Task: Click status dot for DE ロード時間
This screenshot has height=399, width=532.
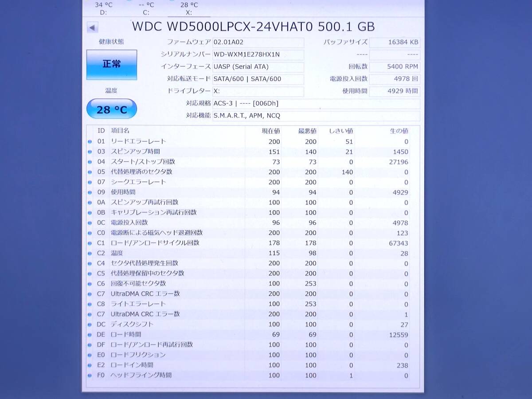Action: pyautogui.click(x=90, y=335)
